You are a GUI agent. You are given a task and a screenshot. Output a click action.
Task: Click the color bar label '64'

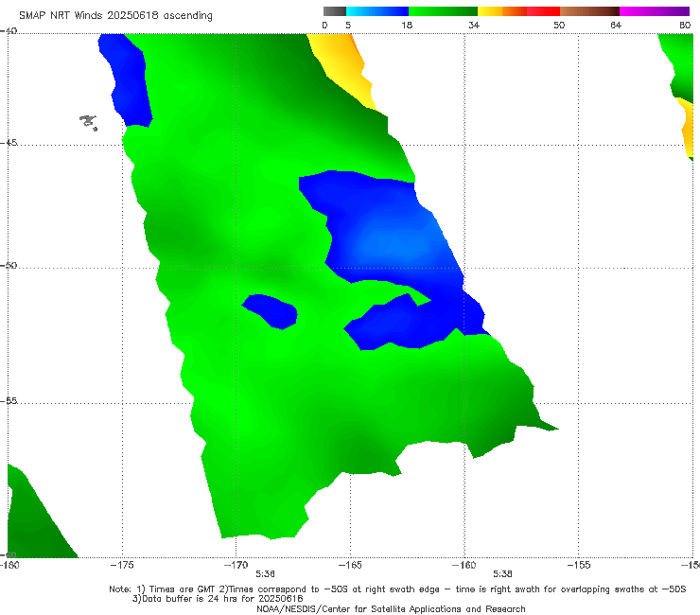pyautogui.click(x=616, y=25)
